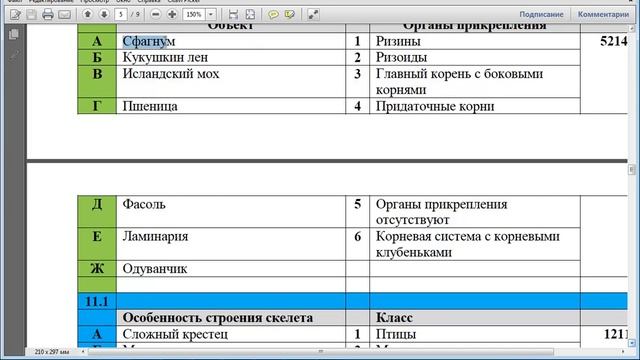The image size is (640, 360).
Task: Click the vertical scrollbar down arrow
Action: [x=632, y=343]
